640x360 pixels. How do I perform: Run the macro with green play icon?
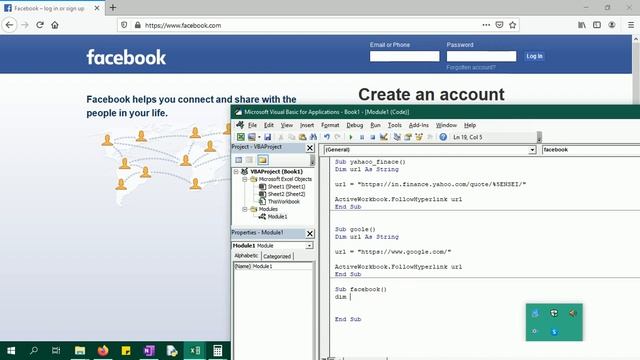coord(351,137)
